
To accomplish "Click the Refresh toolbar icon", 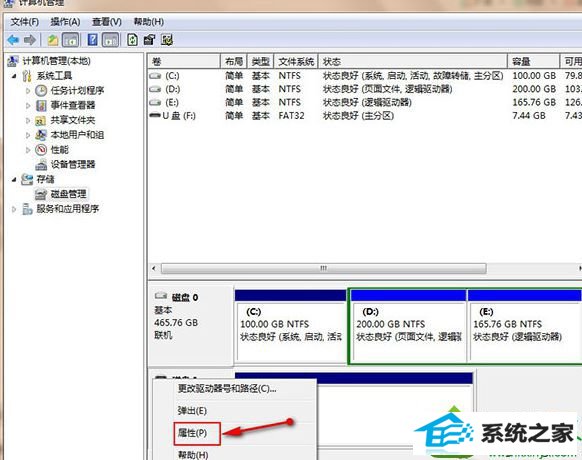I will (133, 40).
